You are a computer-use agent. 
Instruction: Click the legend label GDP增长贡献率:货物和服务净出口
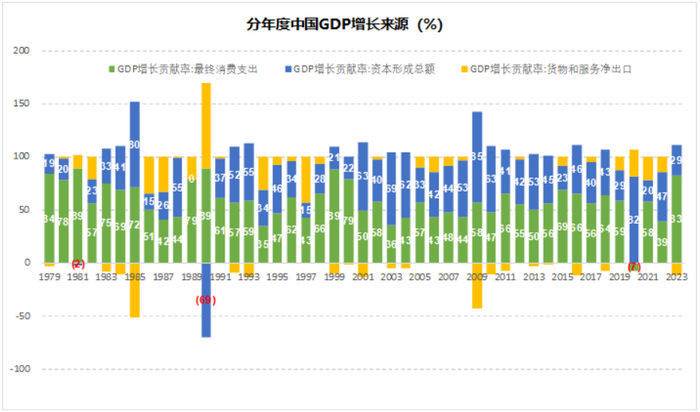click(x=551, y=69)
